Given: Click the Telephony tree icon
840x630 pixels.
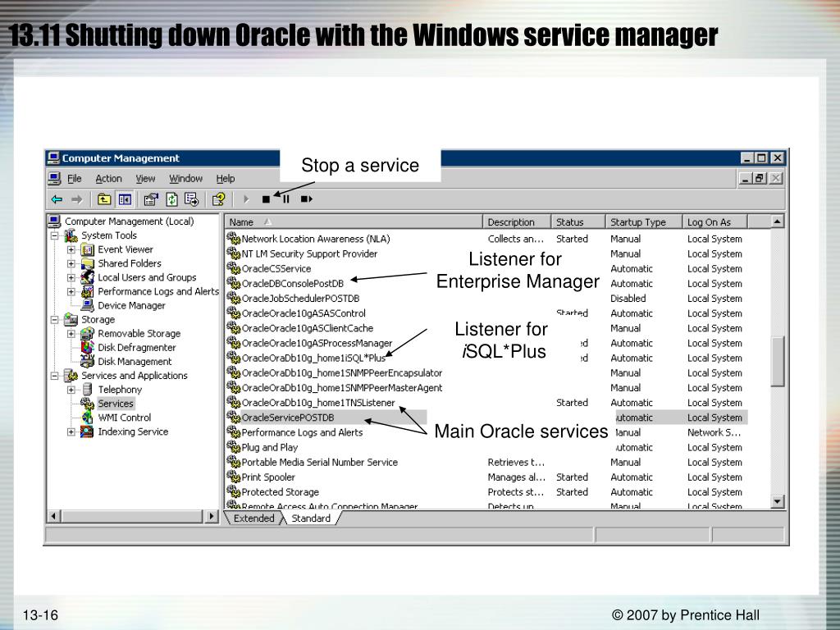Looking at the screenshot, I should point(87,390).
